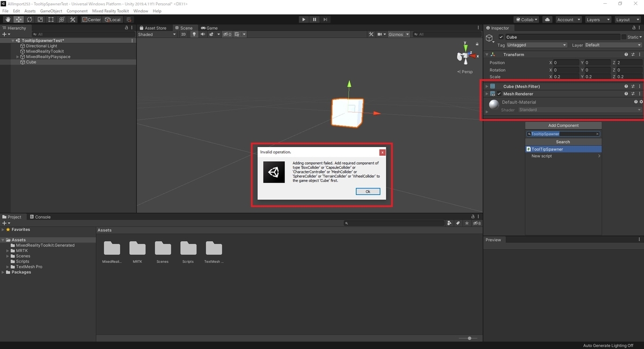This screenshot has width=644, height=349.
Task: Expand Cube (Mesh Filter) component
Action: point(487,86)
